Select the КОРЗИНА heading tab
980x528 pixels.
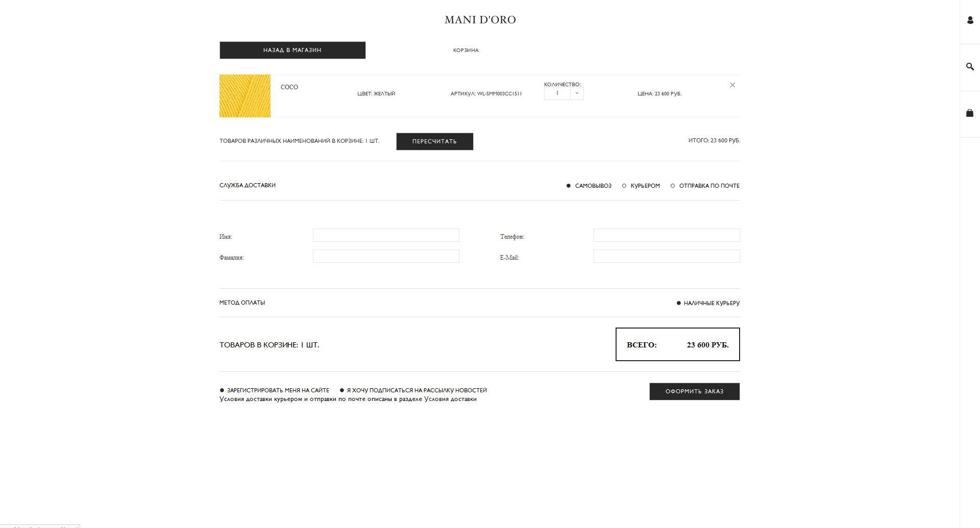pyautogui.click(x=465, y=50)
